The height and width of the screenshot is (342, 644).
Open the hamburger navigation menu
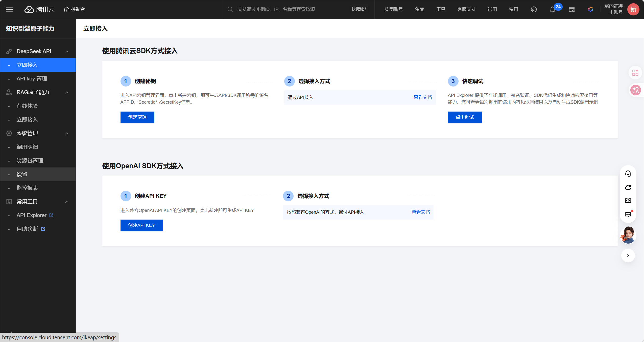[x=9, y=9]
